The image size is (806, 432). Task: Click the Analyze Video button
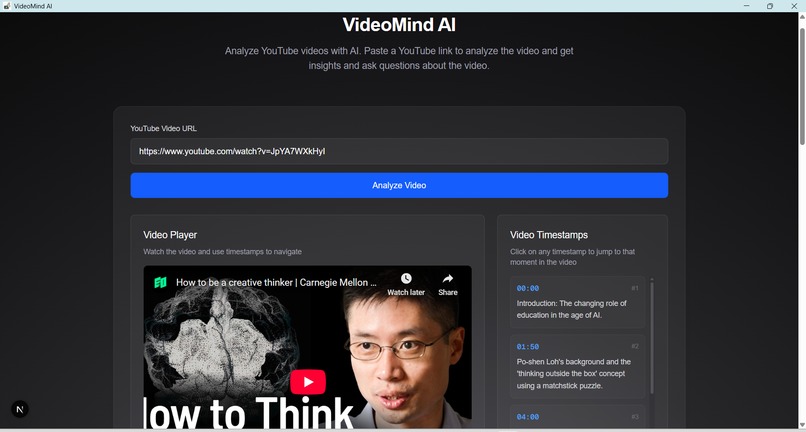399,185
